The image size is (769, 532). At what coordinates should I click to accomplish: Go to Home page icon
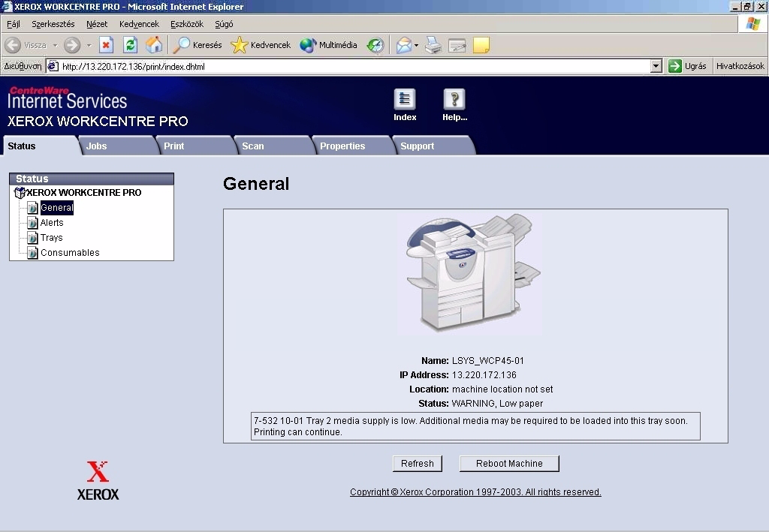point(153,45)
